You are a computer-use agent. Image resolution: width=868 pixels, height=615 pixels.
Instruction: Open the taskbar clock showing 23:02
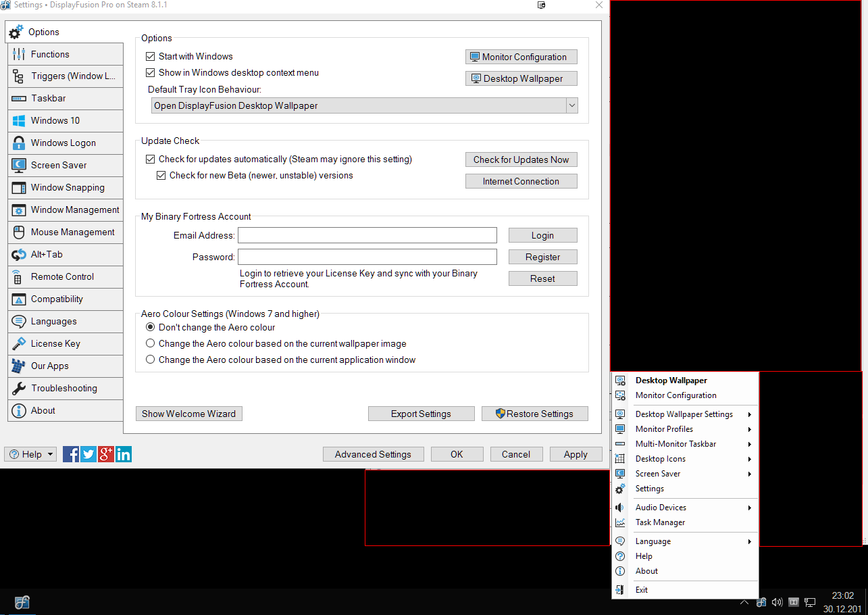click(842, 602)
